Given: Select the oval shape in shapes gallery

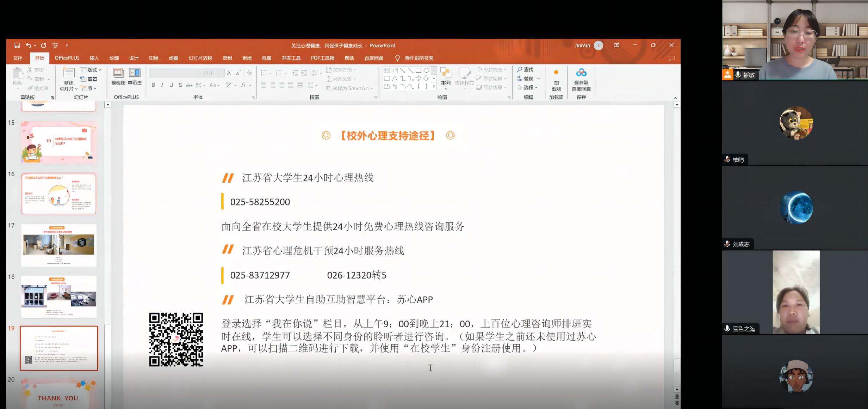Looking at the screenshot, I should click(x=426, y=70).
